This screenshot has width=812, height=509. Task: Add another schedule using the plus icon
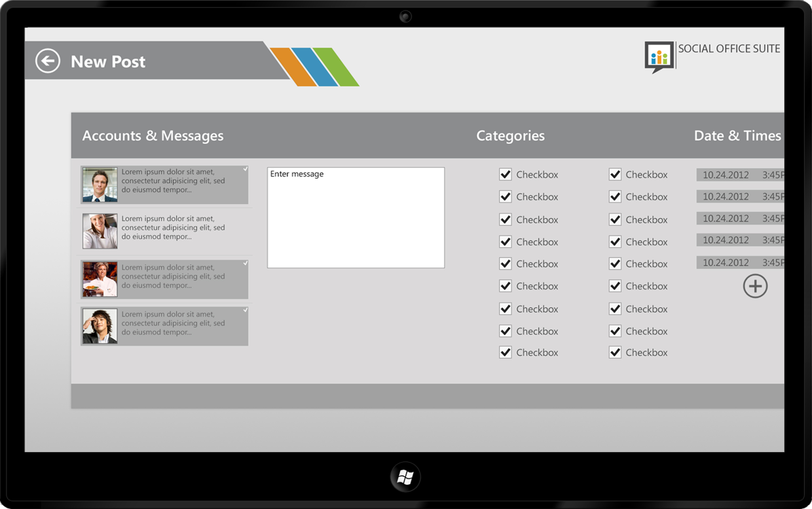coord(756,286)
